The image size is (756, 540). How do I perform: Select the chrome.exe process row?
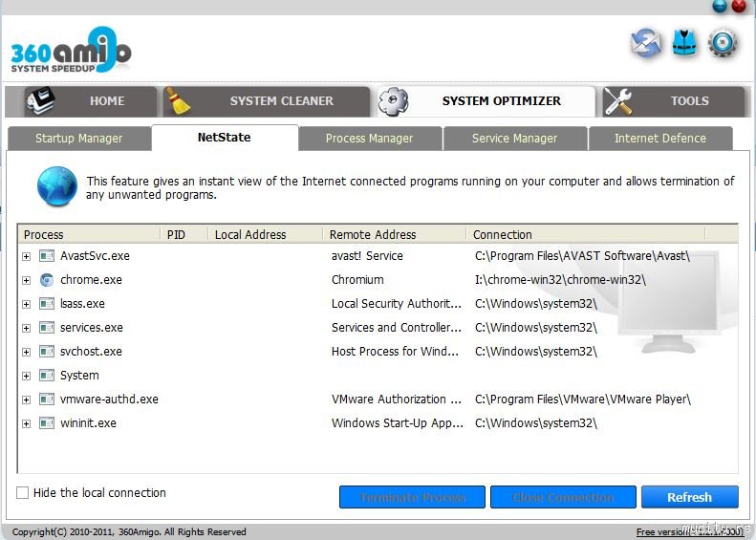click(377, 280)
